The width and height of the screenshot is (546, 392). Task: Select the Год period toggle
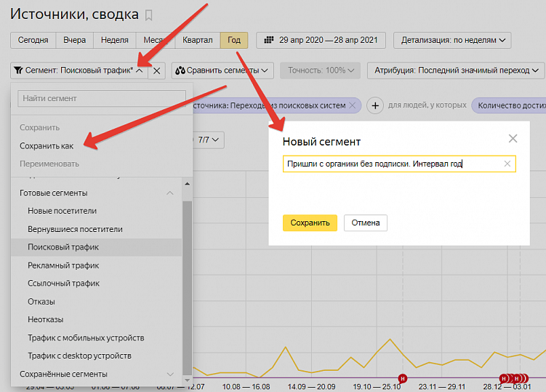click(234, 40)
